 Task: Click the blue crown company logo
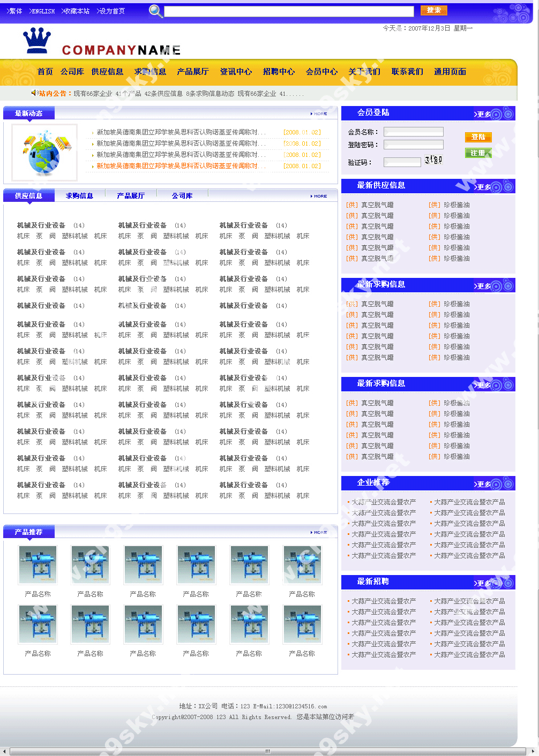pos(37,41)
